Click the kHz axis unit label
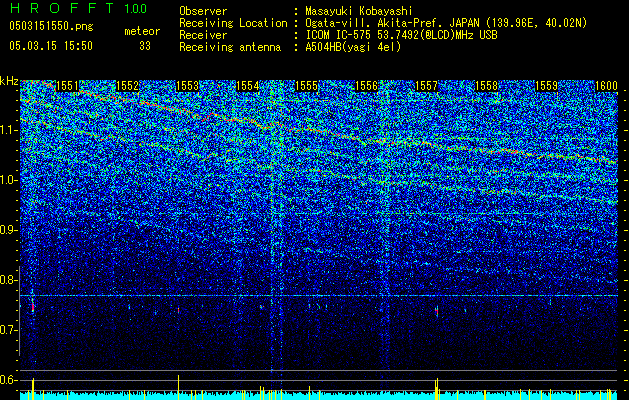The height and width of the screenshot is (400, 629). 9,81
